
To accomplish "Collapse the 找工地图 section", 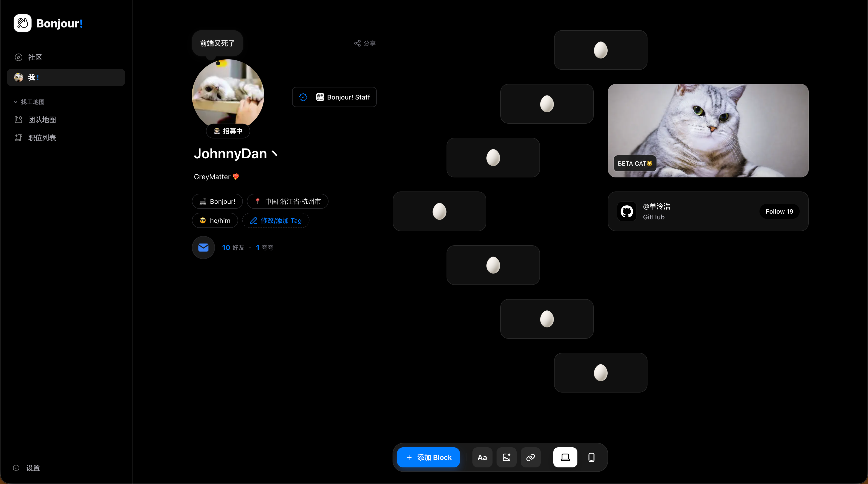I will point(29,102).
